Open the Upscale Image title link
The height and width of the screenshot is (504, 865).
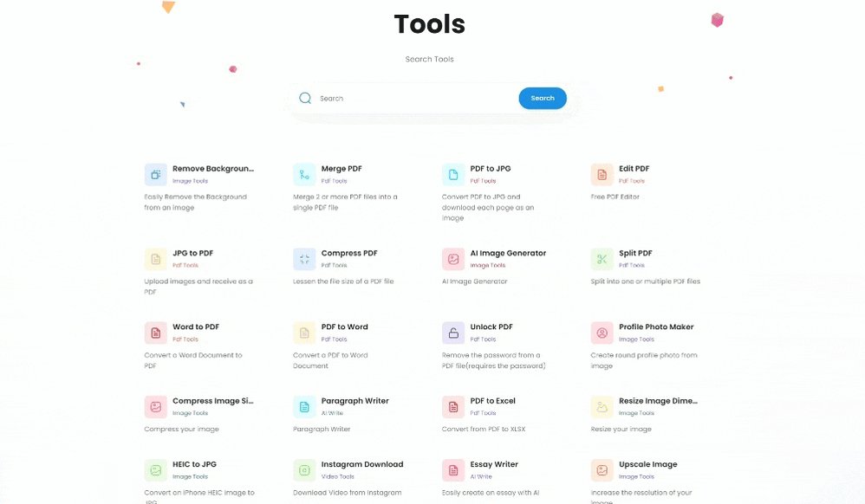[x=648, y=464]
